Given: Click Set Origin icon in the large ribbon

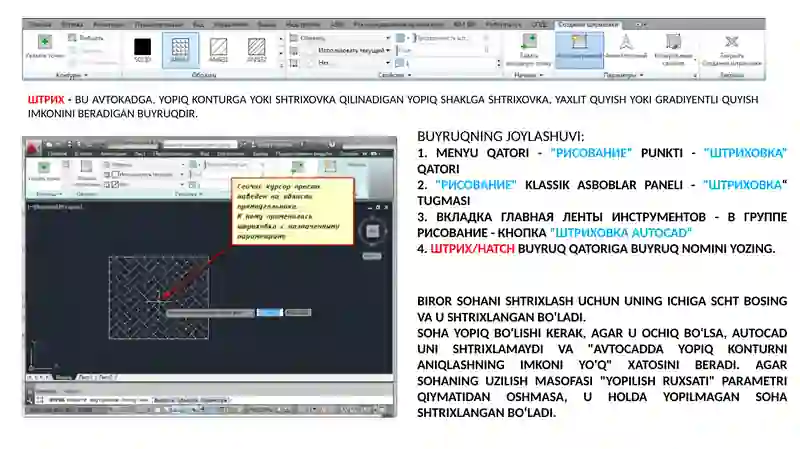Looking at the screenshot, I should click(x=529, y=41).
